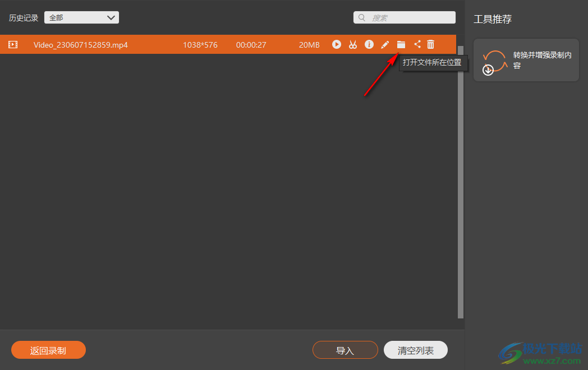The image size is (588, 370).
Task: Show file info for the recording
Action: point(369,45)
